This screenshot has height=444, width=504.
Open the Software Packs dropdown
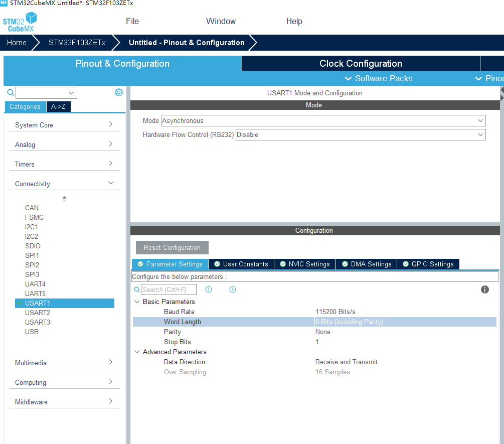378,78
